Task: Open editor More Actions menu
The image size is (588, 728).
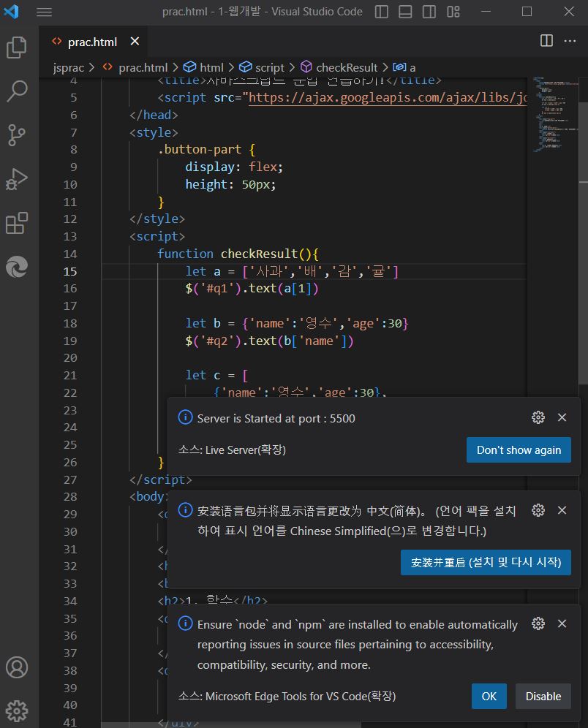Action: 570,41
